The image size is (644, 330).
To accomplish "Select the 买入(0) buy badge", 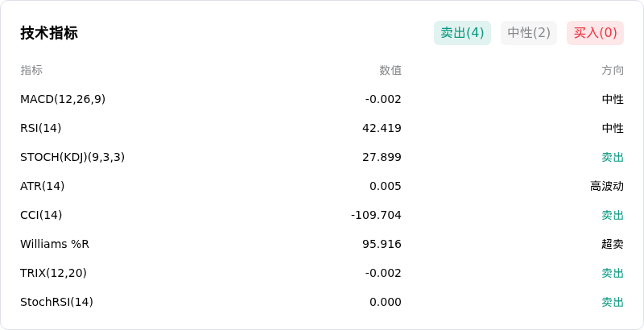I will (x=595, y=33).
